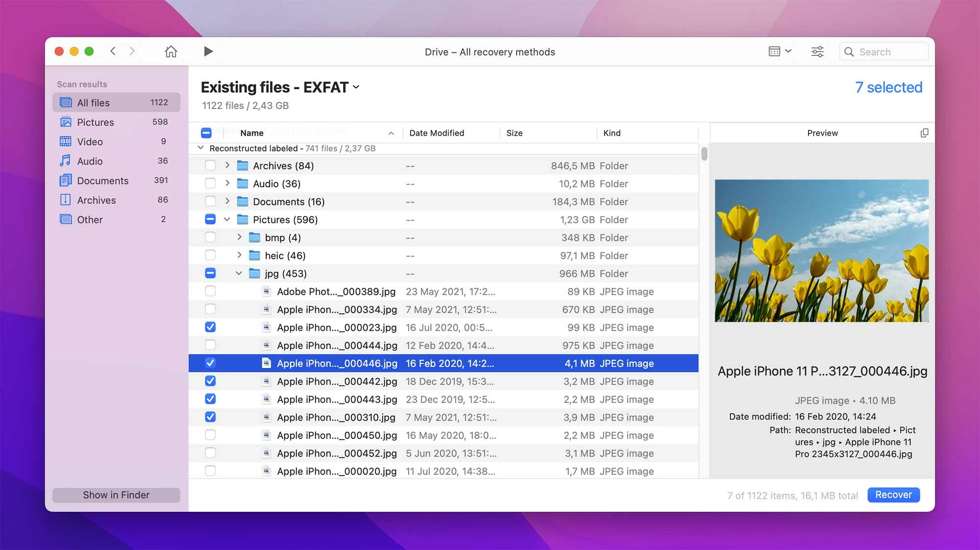980x550 pixels.
Task: Open the Documents category in sidebar
Action: [x=102, y=181]
